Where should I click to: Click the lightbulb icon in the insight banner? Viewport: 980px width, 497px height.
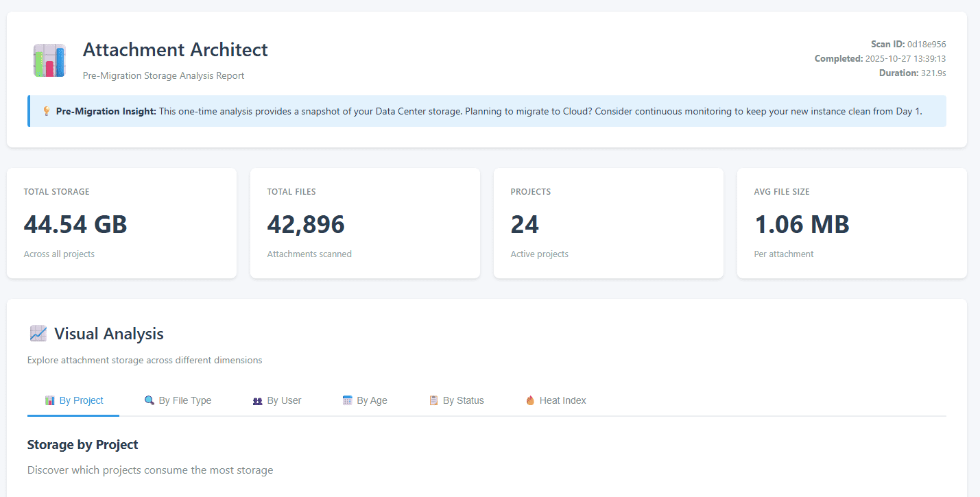pos(47,111)
